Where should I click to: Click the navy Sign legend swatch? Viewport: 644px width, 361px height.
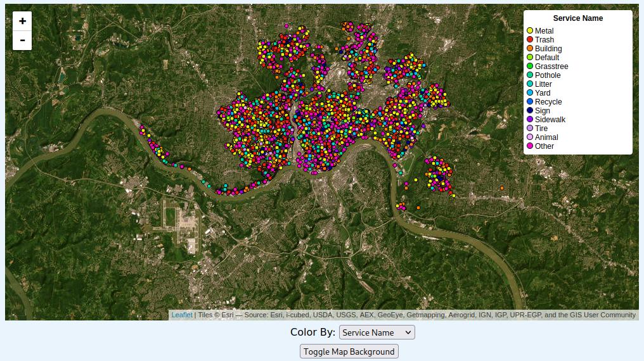click(x=530, y=110)
